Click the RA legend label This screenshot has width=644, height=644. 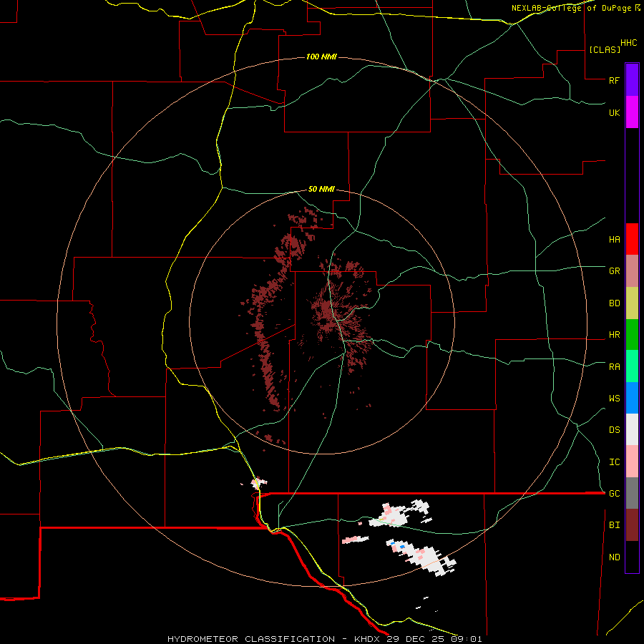(614, 367)
